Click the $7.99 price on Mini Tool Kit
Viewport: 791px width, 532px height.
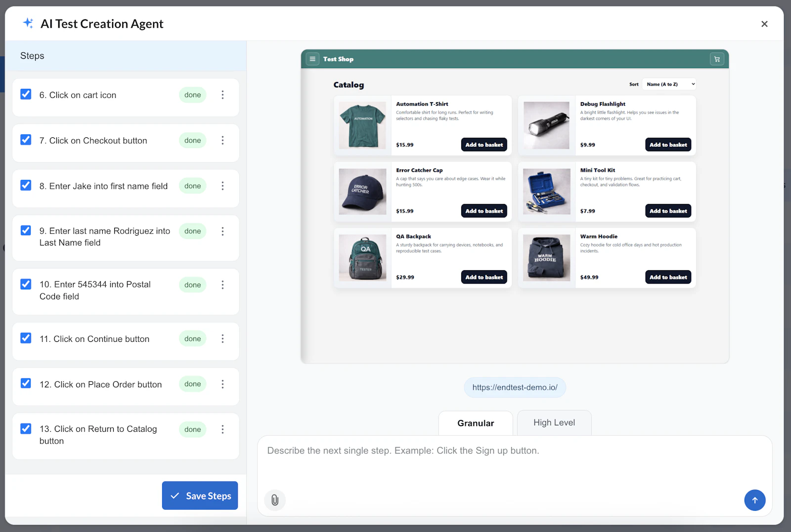point(587,211)
